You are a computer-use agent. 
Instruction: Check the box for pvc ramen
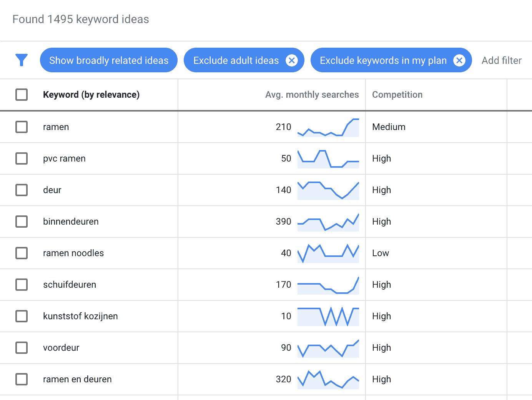[22, 158]
